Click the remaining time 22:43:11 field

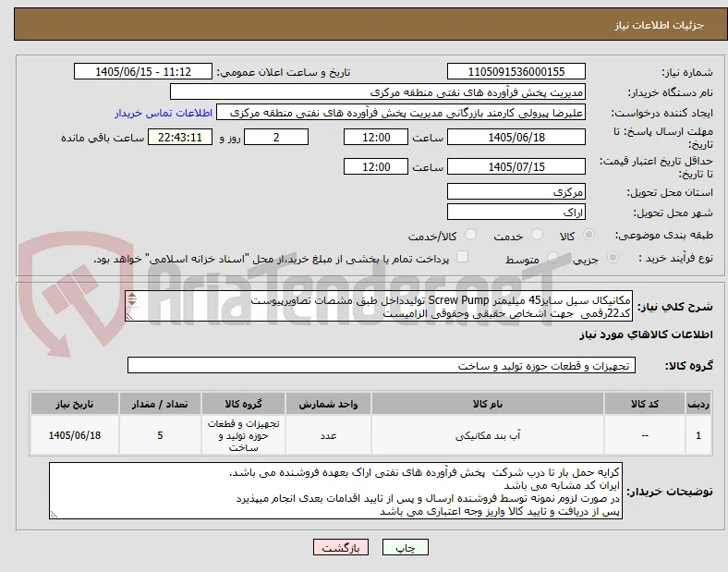(180, 138)
